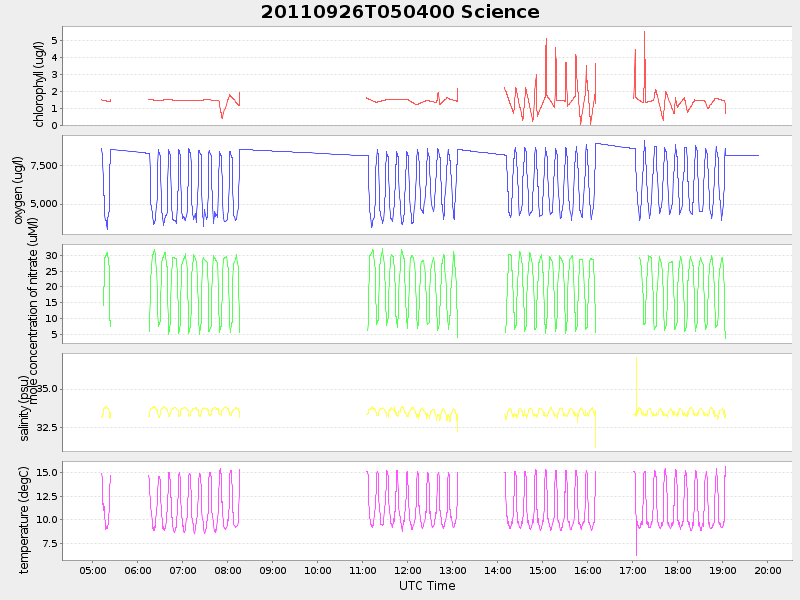
Task: Click the 'chlorophyll (ug/l)' axis label
Action: (x=39, y=84)
